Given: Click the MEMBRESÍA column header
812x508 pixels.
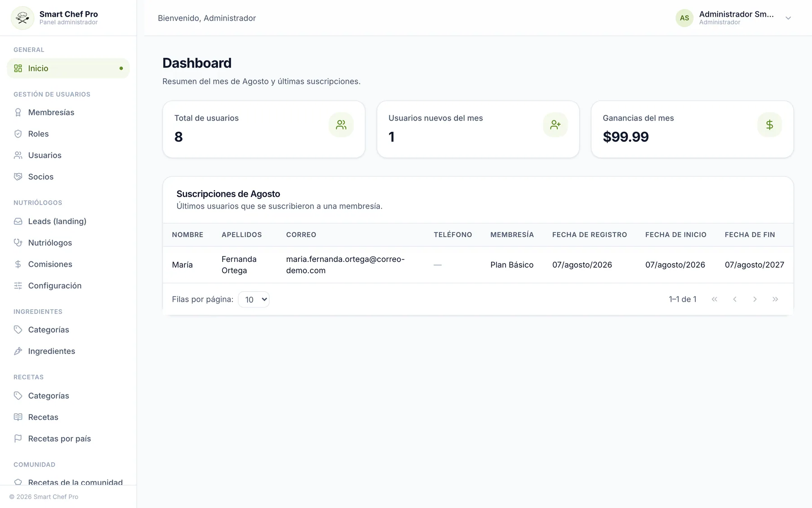Looking at the screenshot, I should point(512,235).
